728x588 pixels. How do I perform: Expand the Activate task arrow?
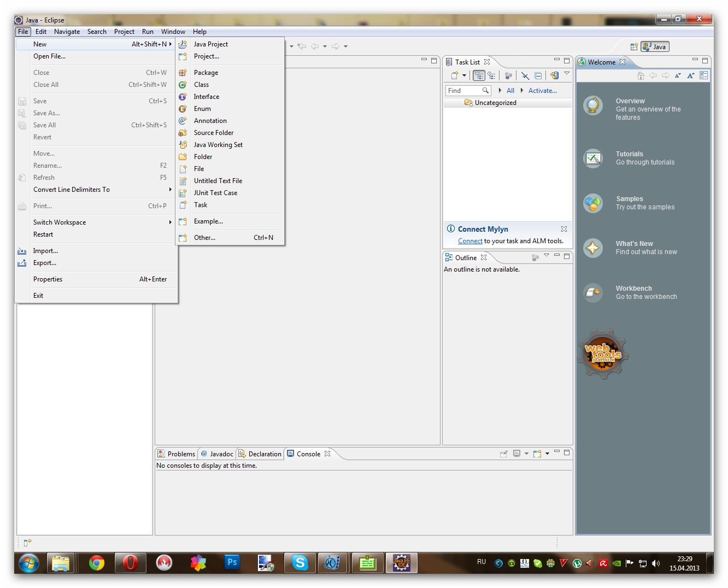pos(522,91)
